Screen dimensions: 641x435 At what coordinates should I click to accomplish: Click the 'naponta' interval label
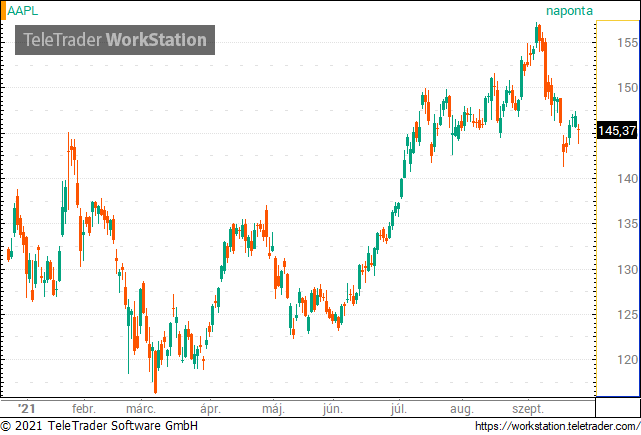tap(569, 11)
